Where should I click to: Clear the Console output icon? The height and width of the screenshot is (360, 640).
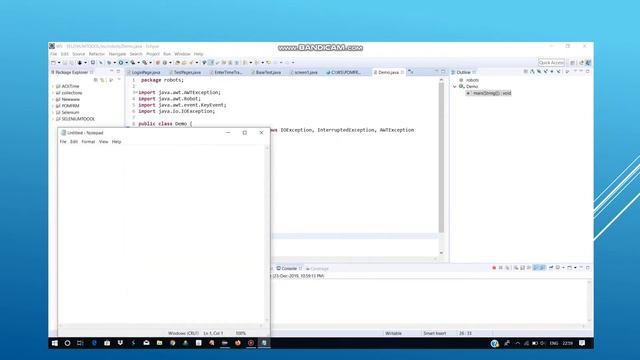click(516, 268)
